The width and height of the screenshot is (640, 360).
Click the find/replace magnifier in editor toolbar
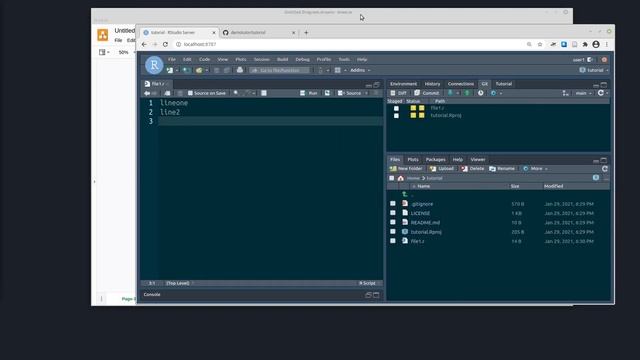coord(236,93)
